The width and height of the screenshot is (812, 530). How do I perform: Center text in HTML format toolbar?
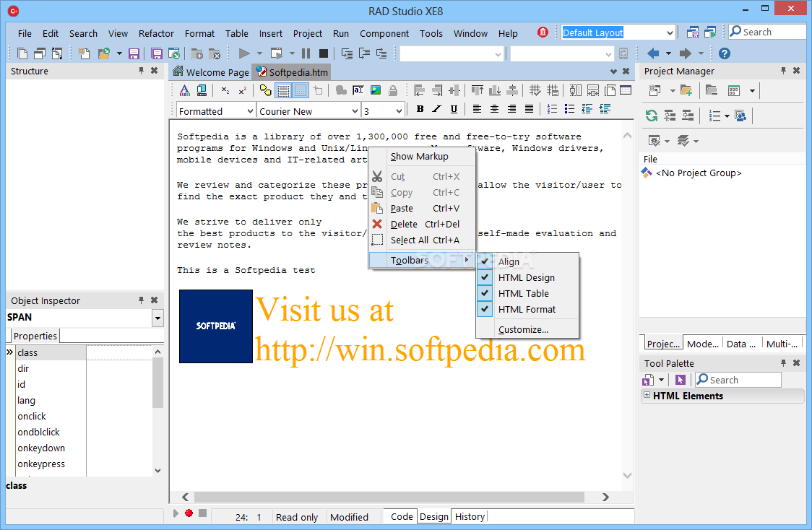pyautogui.click(x=495, y=109)
